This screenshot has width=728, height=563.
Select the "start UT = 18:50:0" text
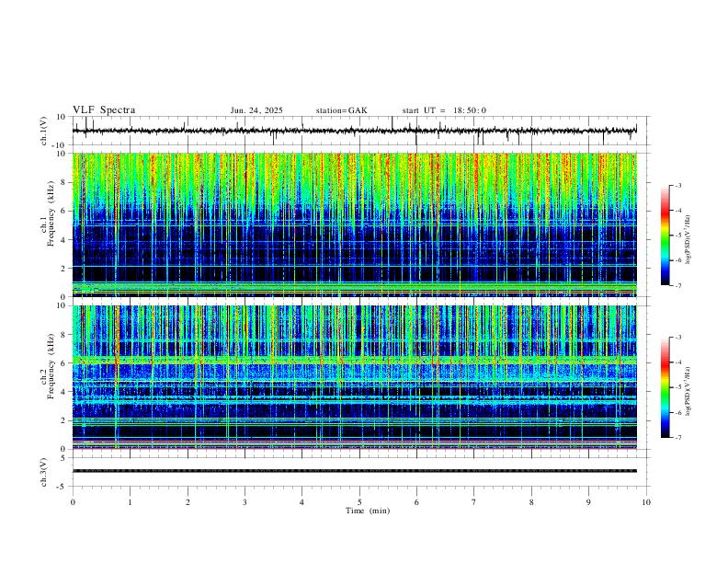click(444, 110)
